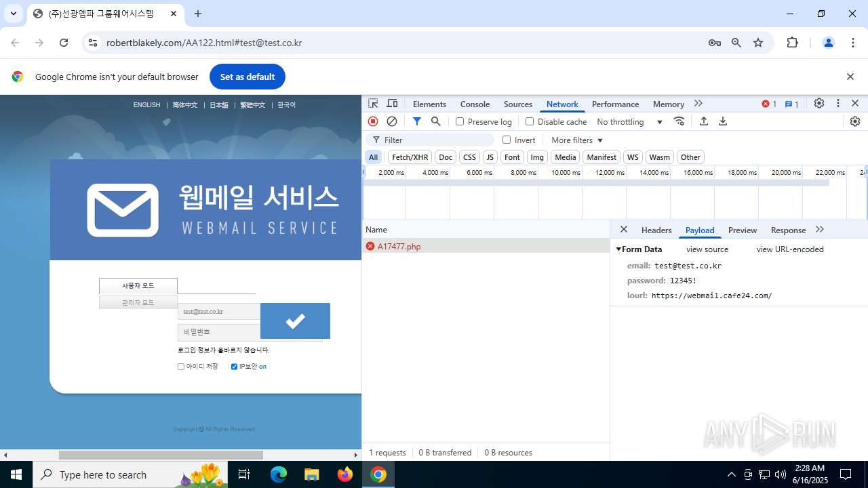Open the Chrome profile avatar
The height and width of the screenshot is (488, 868).
828,43
